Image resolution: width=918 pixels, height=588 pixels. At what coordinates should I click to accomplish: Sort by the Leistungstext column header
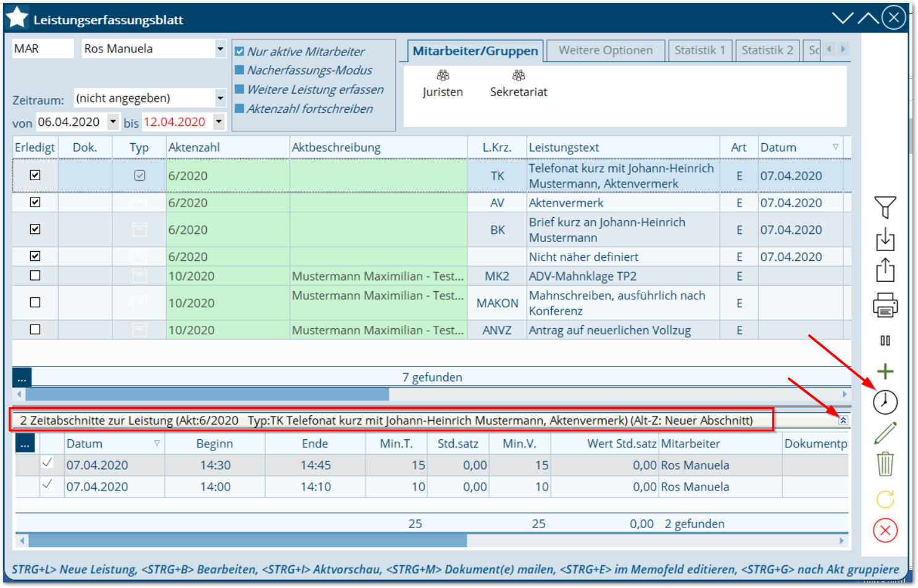tap(624, 147)
